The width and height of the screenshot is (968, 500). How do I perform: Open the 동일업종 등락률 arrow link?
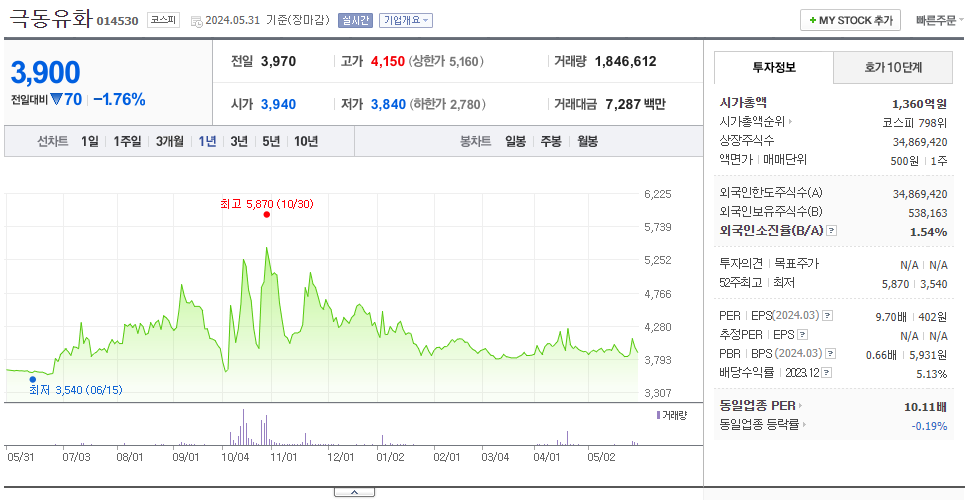click(x=763, y=425)
